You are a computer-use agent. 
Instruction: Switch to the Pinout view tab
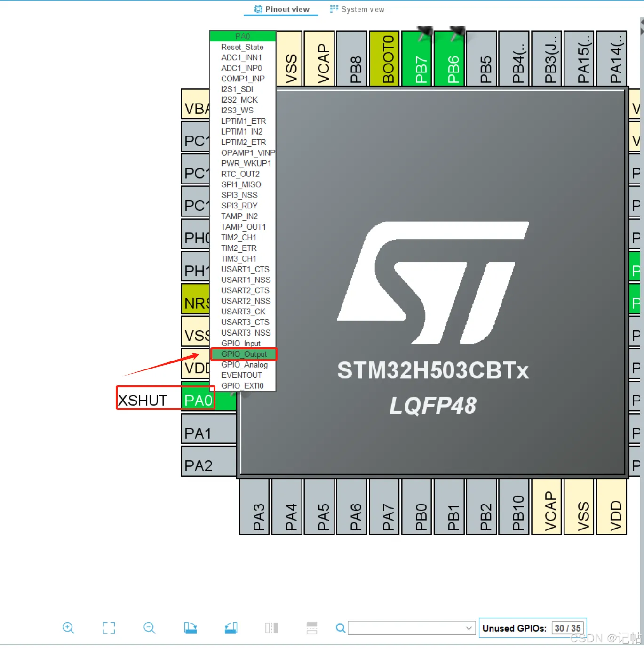[x=281, y=9]
